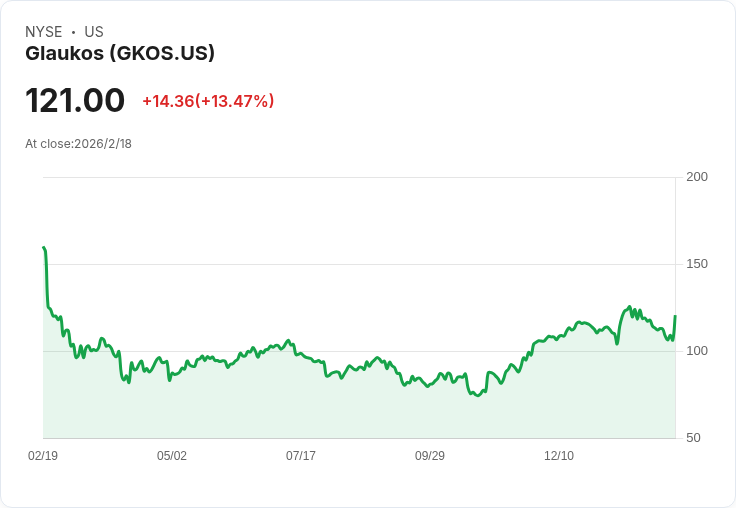Select the 07/17 date on the x-axis
Viewport: 736px width, 508px height.
[301, 456]
